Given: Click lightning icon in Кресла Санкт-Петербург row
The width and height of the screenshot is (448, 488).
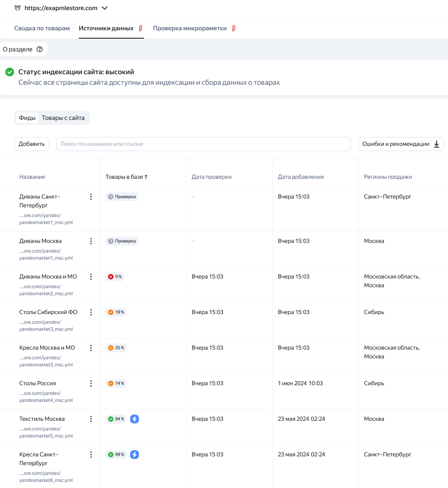Looking at the screenshot, I should [x=134, y=454].
